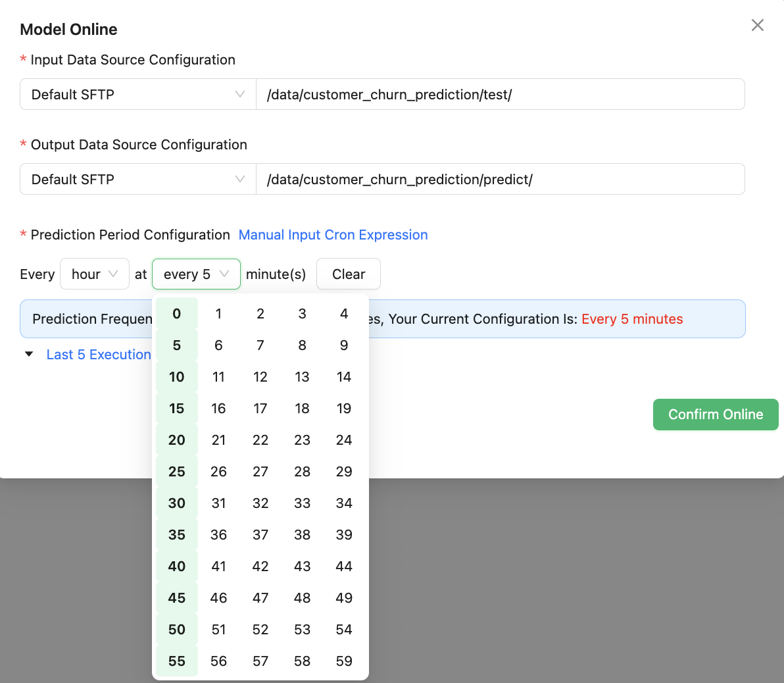
Task: Deselect minute 0 in the grid
Action: 177,314
